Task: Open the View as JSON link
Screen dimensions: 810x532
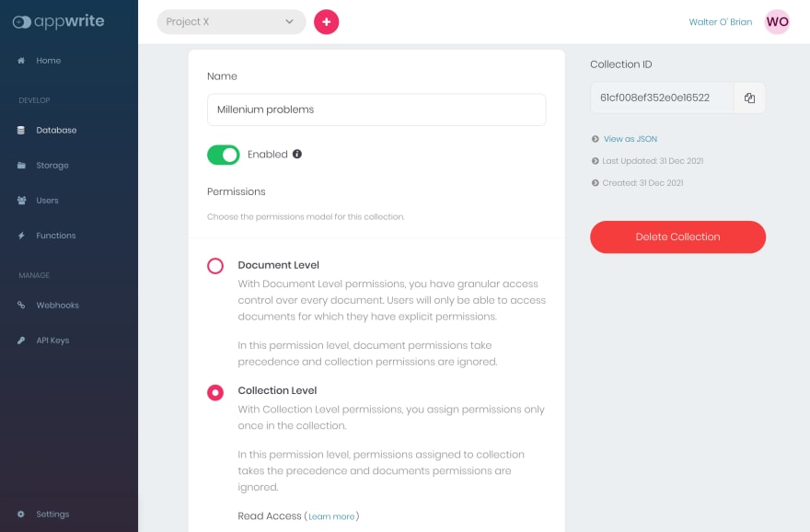Action: pos(631,139)
